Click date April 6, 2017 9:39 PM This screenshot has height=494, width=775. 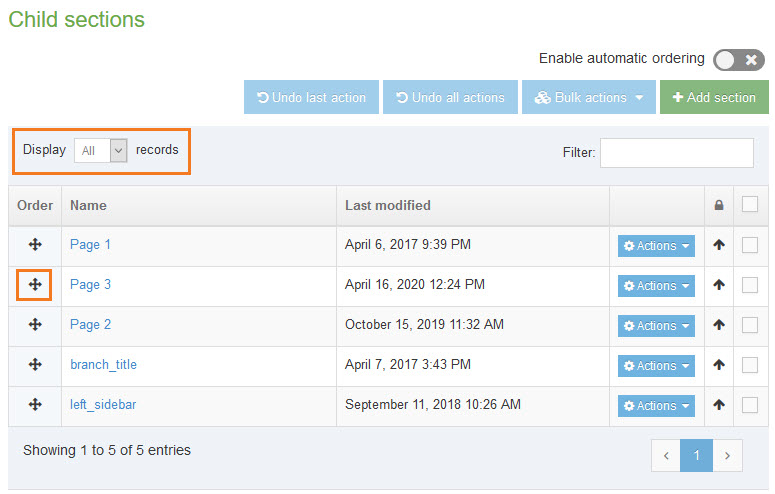coord(408,244)
